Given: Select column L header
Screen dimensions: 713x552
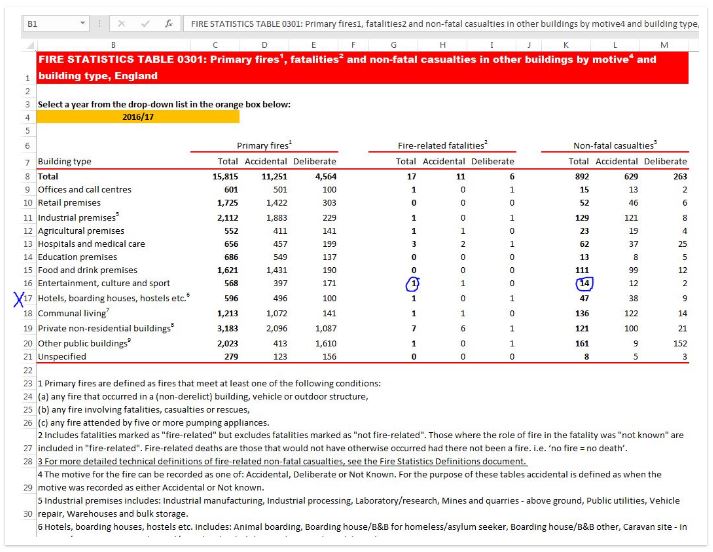Looking at the screenshot, I should [615, 45].
